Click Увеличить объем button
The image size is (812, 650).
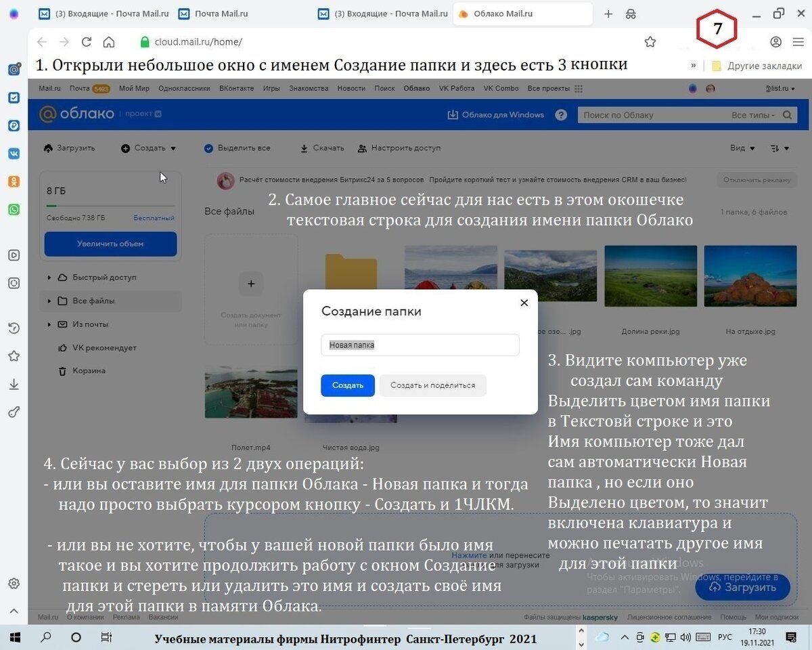click(x=110, y=244)
